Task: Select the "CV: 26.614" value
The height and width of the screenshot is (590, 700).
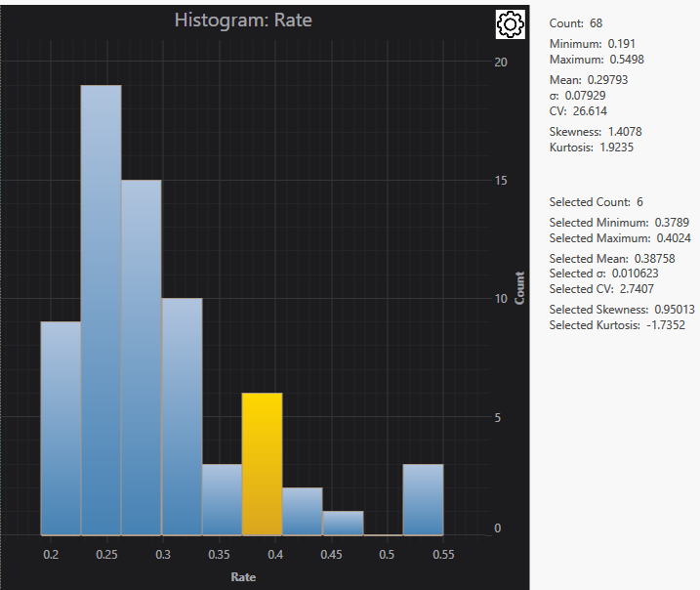Action: [578, 111]
